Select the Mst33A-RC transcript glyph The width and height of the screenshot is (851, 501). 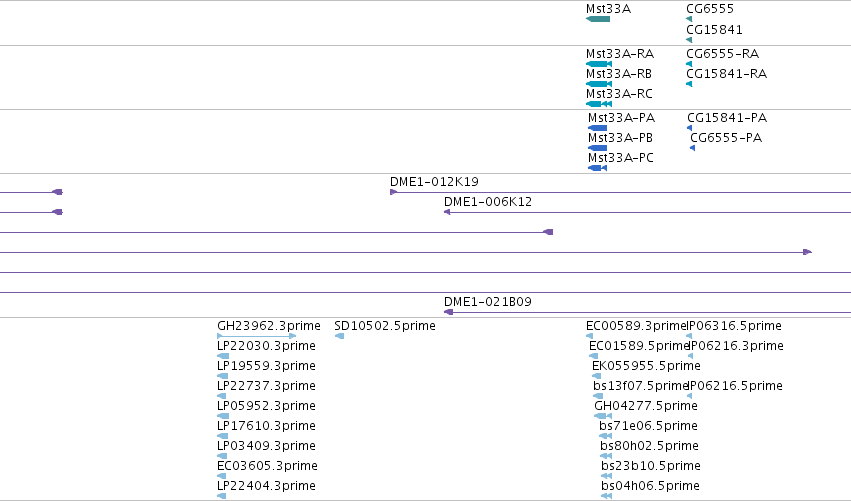tap(599, 104)
